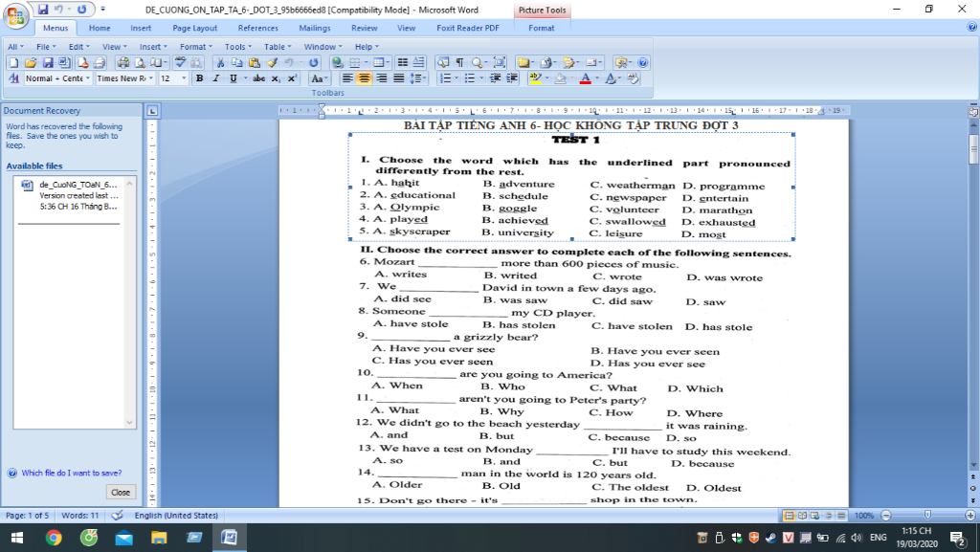Switch to the Page Layout tab

195,28
